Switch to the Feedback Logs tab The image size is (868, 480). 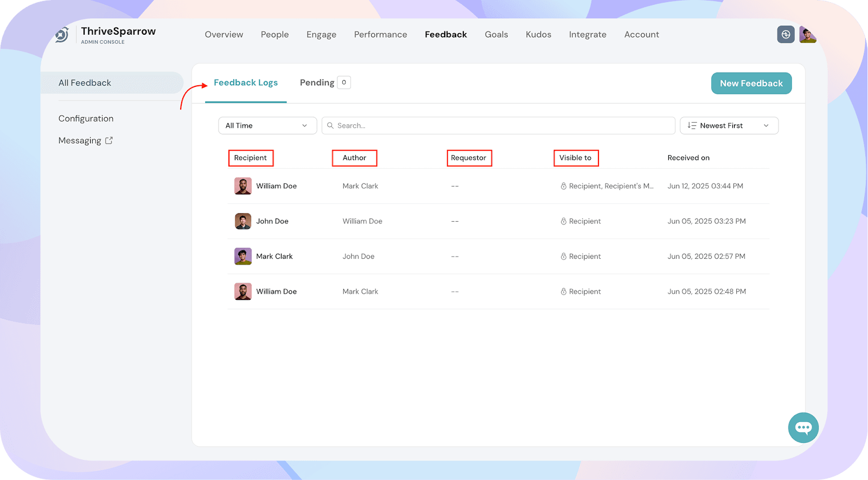pos(246,83)
